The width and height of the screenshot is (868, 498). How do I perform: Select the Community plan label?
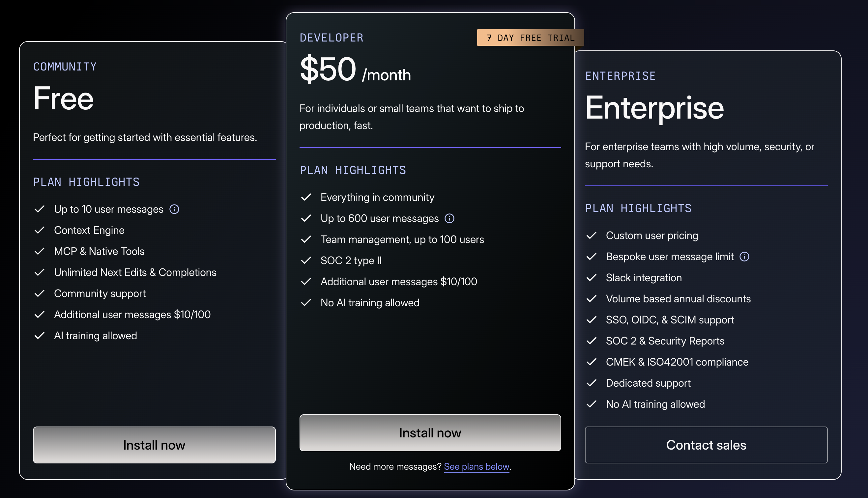tap(65, 67)
